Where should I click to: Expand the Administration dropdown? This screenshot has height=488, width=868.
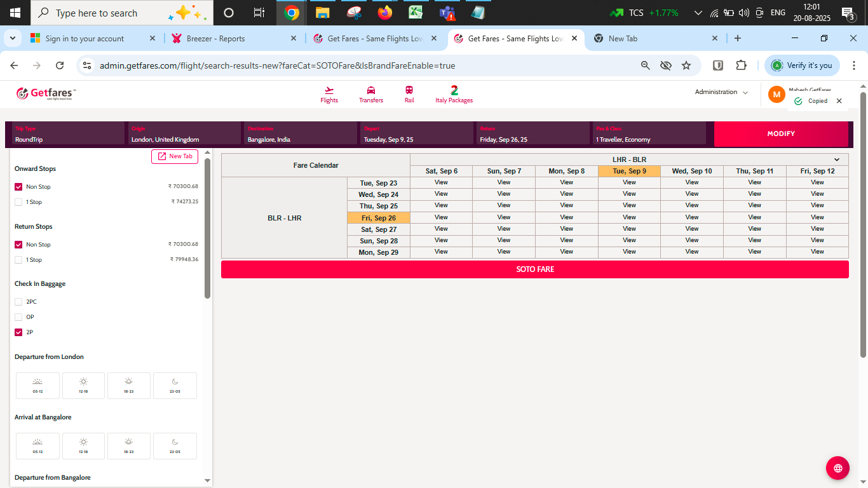click(x=721, y=92)
